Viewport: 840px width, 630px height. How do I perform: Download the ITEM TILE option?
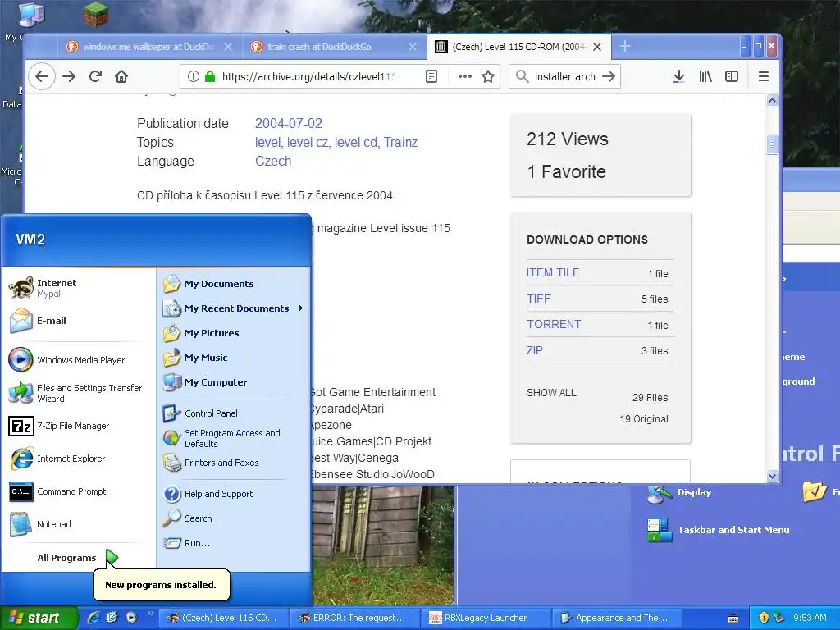pos(553,272)
